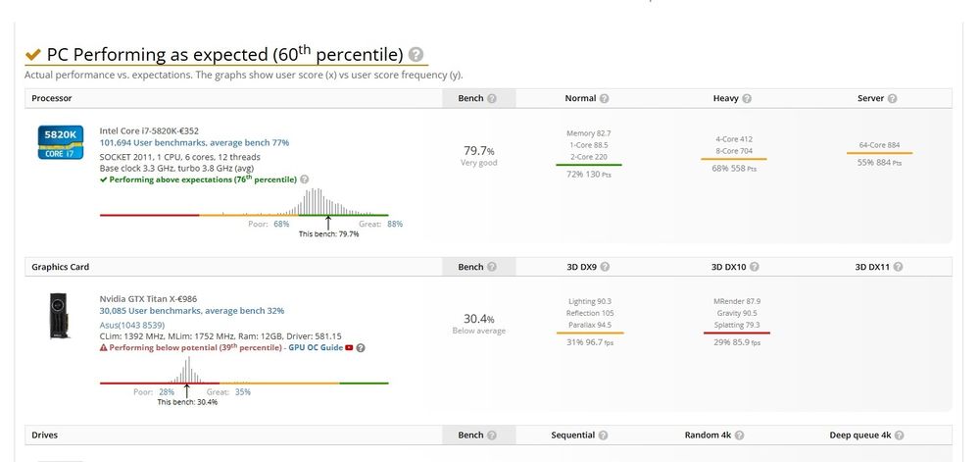Open Deep queue 4k help icon

(x=899, y=436)
